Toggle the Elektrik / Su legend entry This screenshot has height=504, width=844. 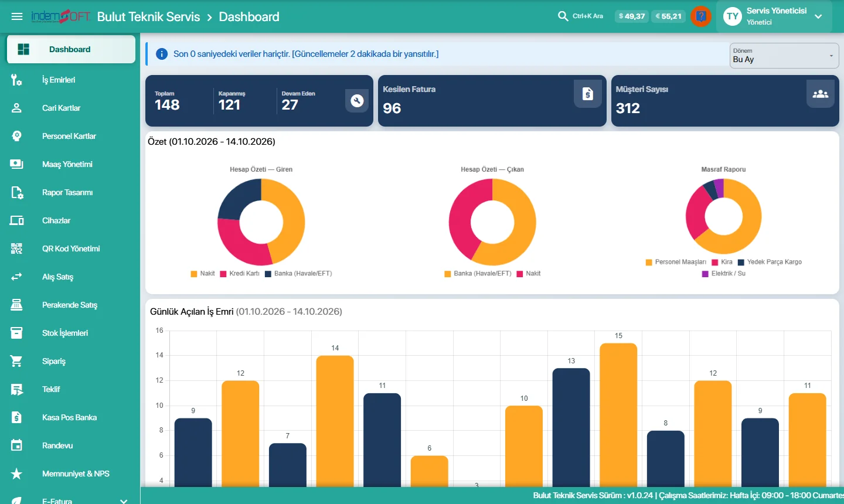(724, 274)
